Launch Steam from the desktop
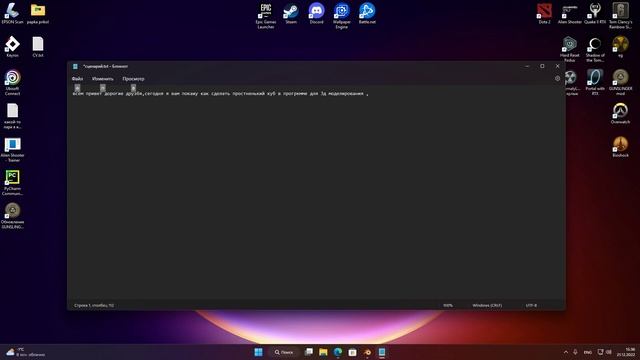This screenshot has height=360, width=640. [x=291, y=13]
